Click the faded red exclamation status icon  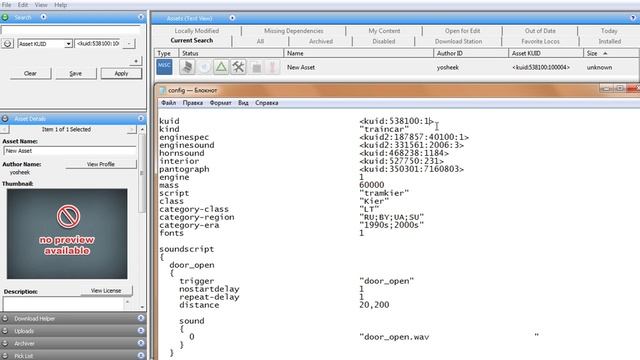(x=272, y=67)
